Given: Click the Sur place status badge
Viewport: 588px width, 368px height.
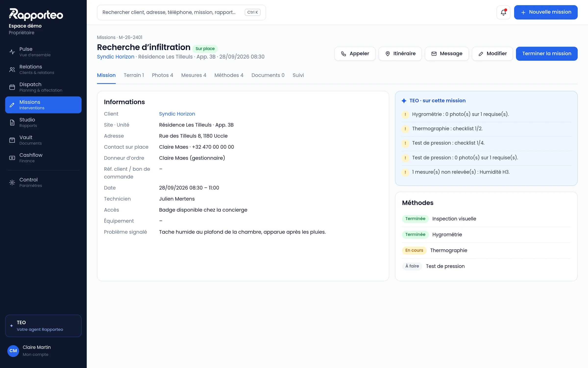Looking at the screenshot, I should click(x=205, y=49).
